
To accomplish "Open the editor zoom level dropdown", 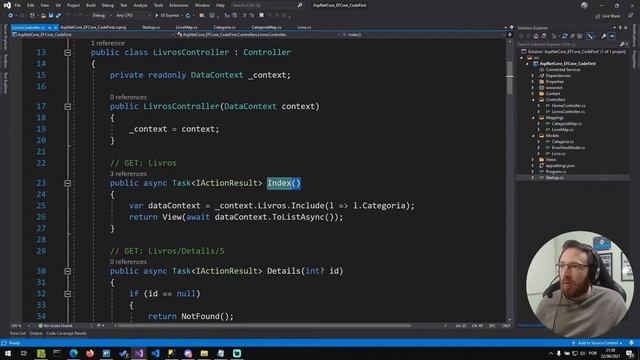I will tap(20, 326).
